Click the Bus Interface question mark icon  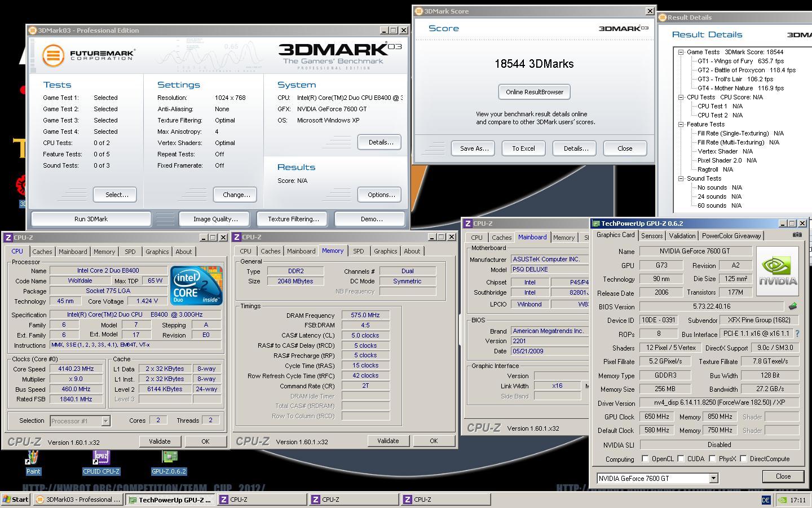797,334
